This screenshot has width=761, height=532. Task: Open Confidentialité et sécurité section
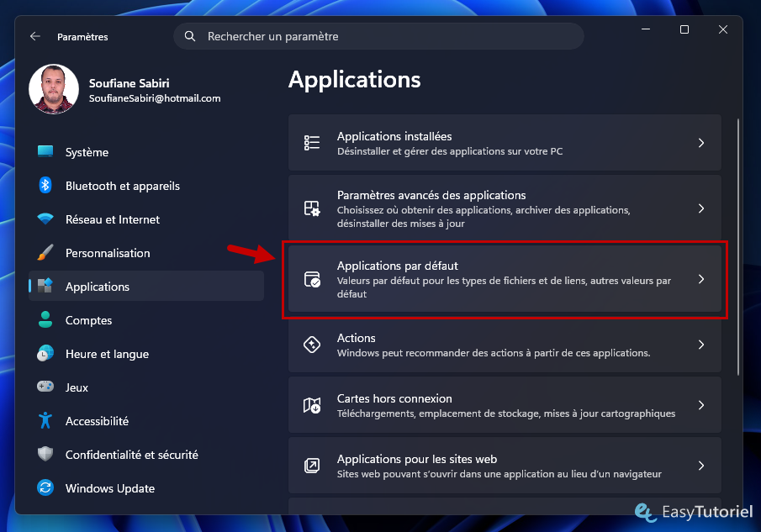click(x=146, y=455)
